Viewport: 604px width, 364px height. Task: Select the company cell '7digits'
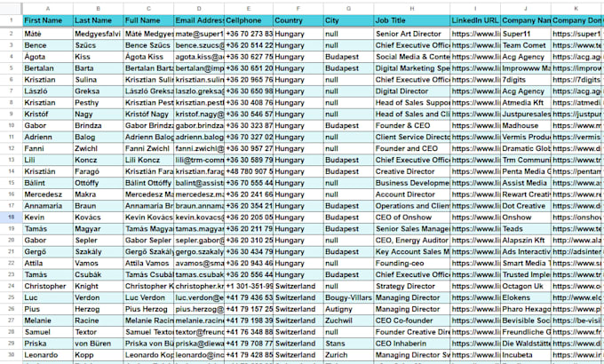526,80
